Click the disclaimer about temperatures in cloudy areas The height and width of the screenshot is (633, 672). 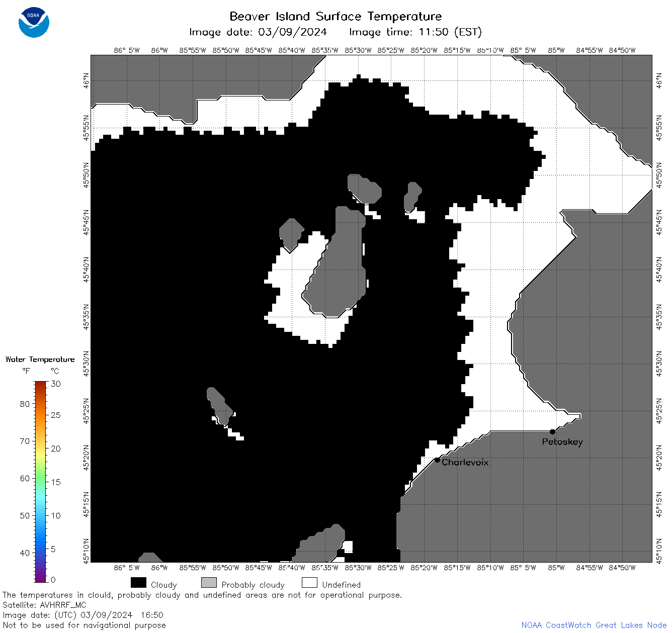coord(202,595)
